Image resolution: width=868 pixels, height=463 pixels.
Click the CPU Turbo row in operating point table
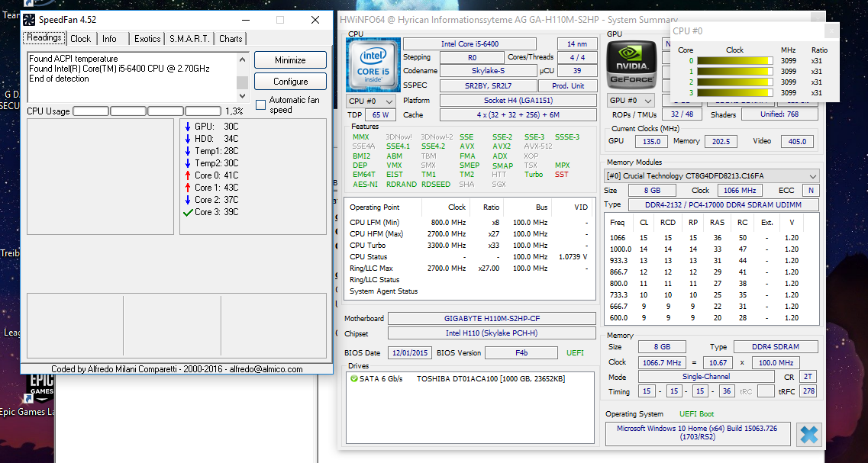[x=469, y=245]
